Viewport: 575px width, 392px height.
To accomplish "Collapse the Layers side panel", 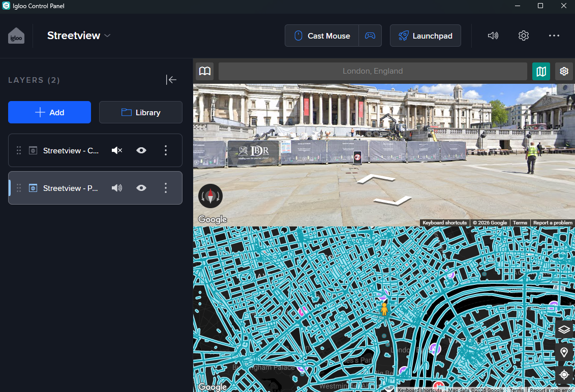I will [x=171, y=80].
